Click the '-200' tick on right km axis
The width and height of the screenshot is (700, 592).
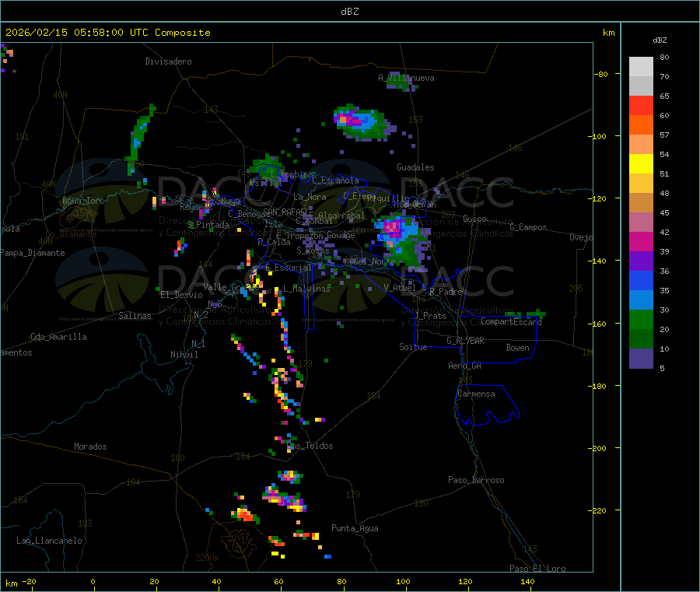click(597, 448)
